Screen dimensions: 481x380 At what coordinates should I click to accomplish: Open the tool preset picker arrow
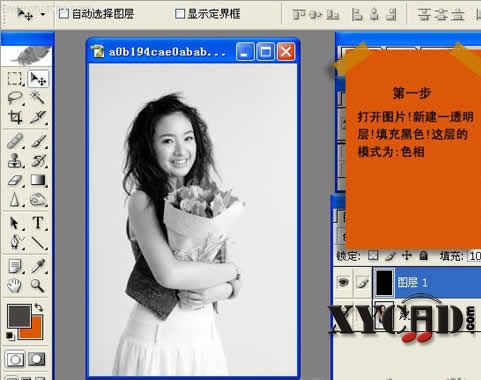tap(43, 14)
